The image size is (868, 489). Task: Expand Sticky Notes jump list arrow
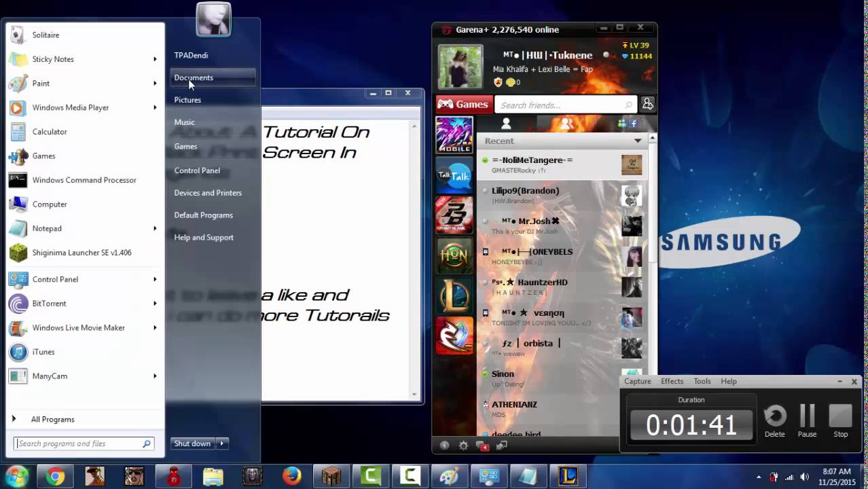pos(155,59)
